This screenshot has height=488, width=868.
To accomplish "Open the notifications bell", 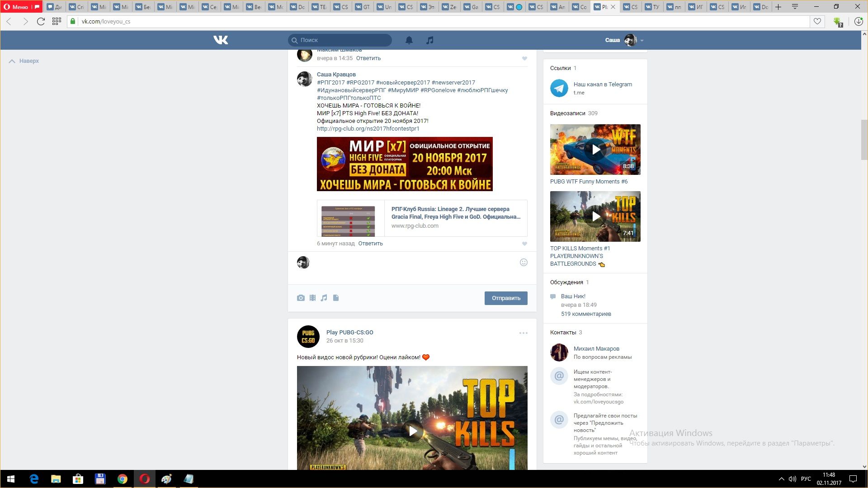I will tap(409, 40).
